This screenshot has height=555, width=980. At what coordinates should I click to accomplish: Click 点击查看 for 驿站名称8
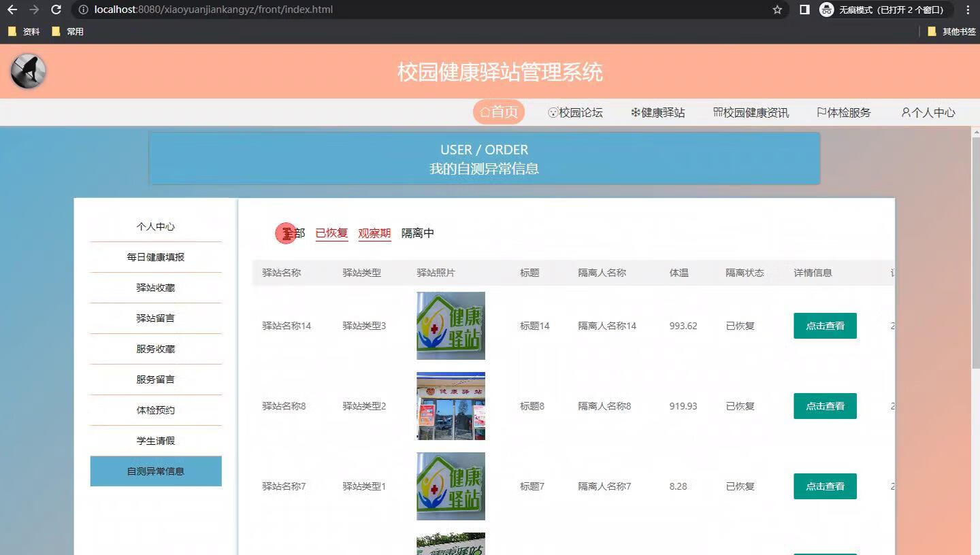[x=825, y=406]
